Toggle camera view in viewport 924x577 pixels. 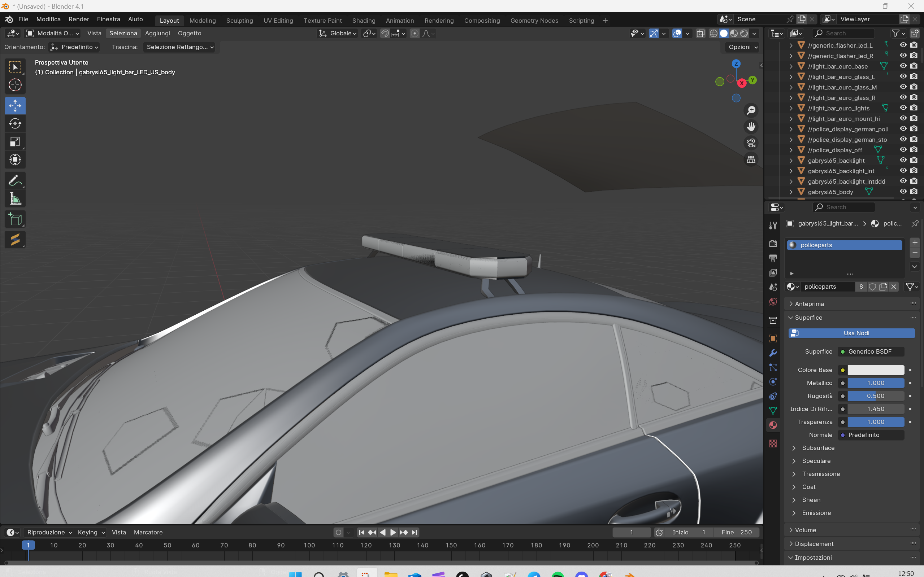[751, 143]
